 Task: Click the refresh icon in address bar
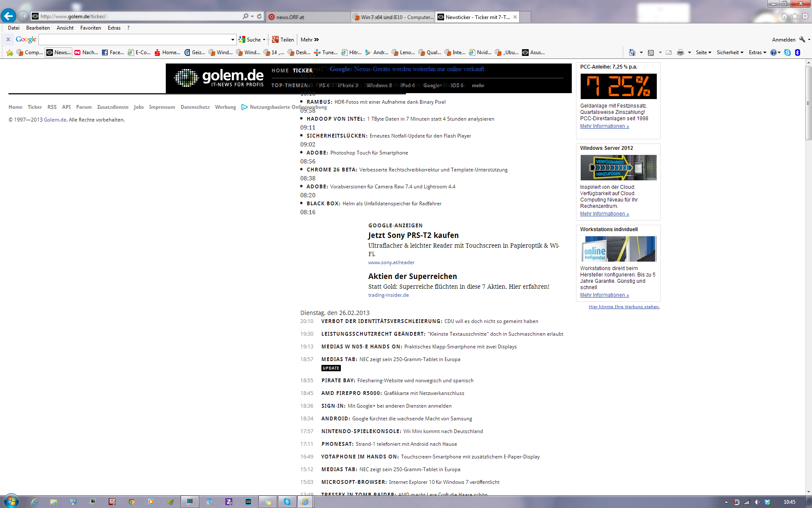(x=259, y=17)
